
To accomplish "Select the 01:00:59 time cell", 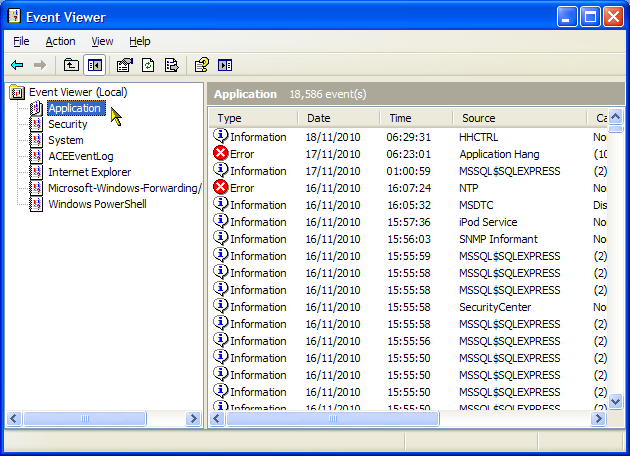I will pos(409,171).
